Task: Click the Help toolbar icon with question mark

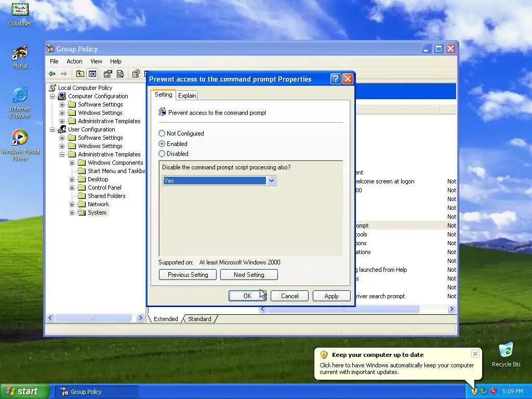Action: point(136,74)
